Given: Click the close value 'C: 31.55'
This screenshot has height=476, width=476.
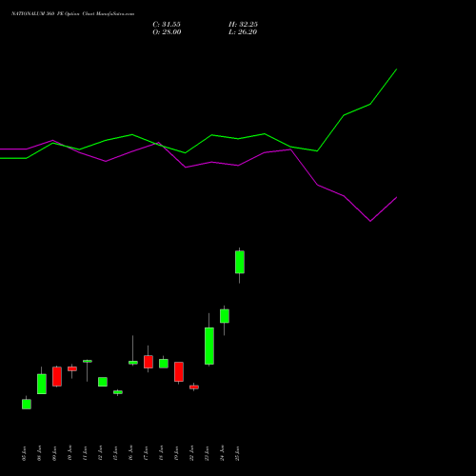Looking at the screenshot, I should point(167,25).
